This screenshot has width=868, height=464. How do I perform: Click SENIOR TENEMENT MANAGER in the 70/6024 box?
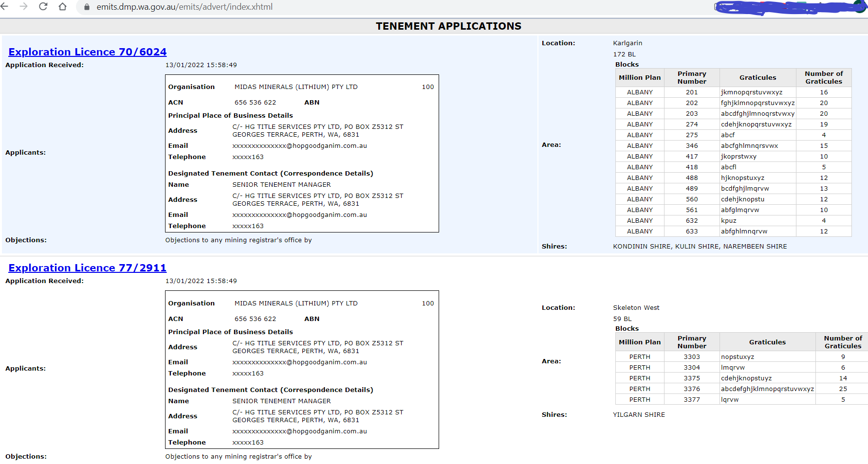pyautogui.click(x=281, y=185)
